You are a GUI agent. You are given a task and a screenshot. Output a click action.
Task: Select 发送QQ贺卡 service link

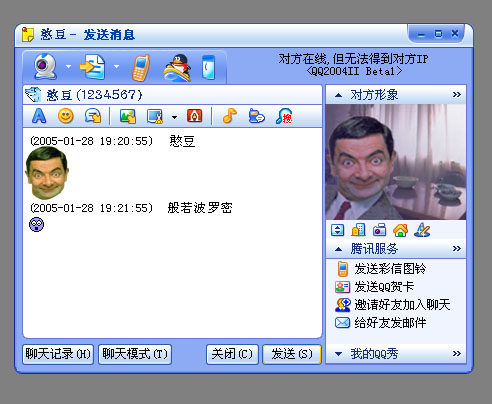pos(384,287)
